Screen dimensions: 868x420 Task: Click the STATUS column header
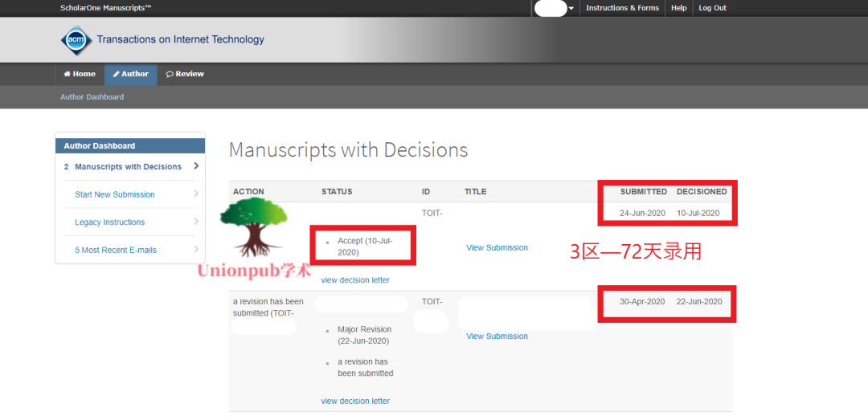click(337, 191)
